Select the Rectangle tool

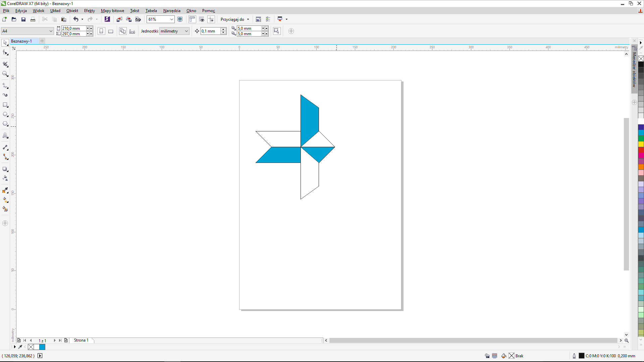[5, 105]
